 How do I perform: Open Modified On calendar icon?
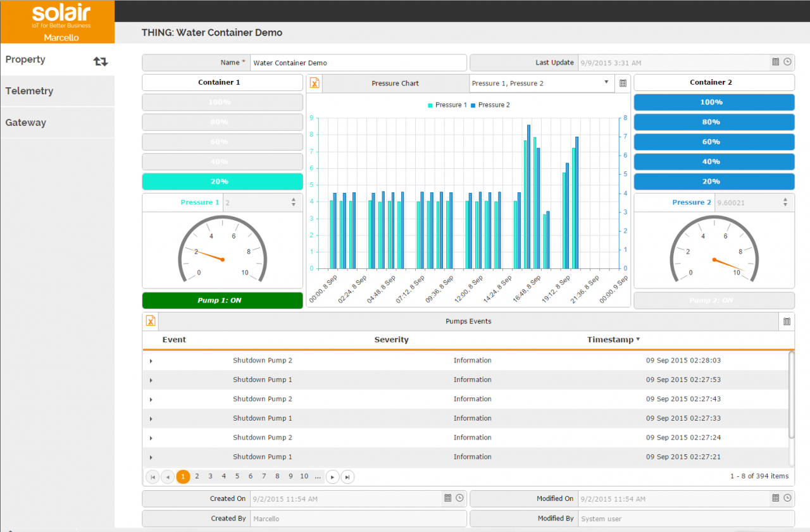[x=775, y=498]
